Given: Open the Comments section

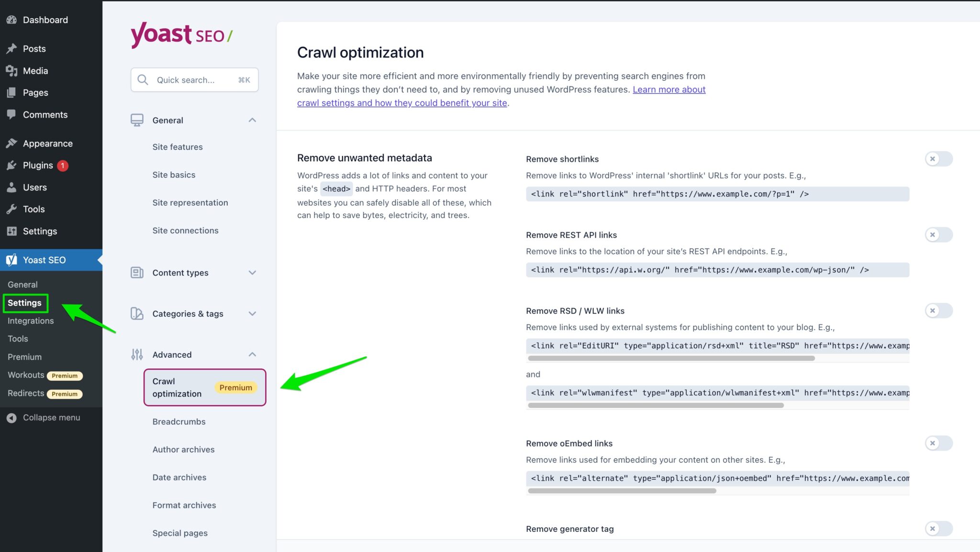Looking at the screenshot, I should pyautogui.click(x=45, y=114).
